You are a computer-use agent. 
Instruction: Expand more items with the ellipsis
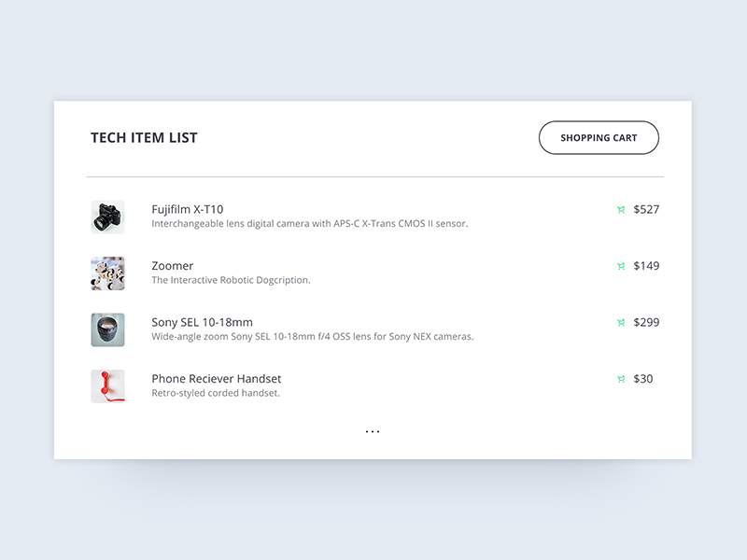click(x=373, y=430)
